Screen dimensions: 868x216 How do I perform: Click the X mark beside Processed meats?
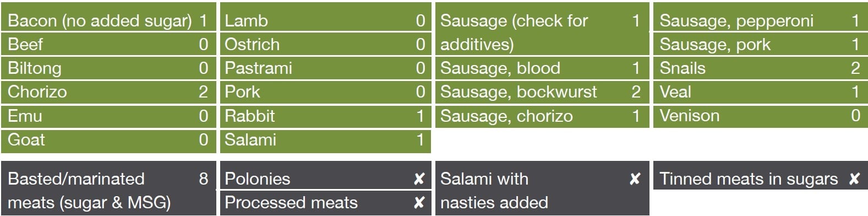coord(419,202)
